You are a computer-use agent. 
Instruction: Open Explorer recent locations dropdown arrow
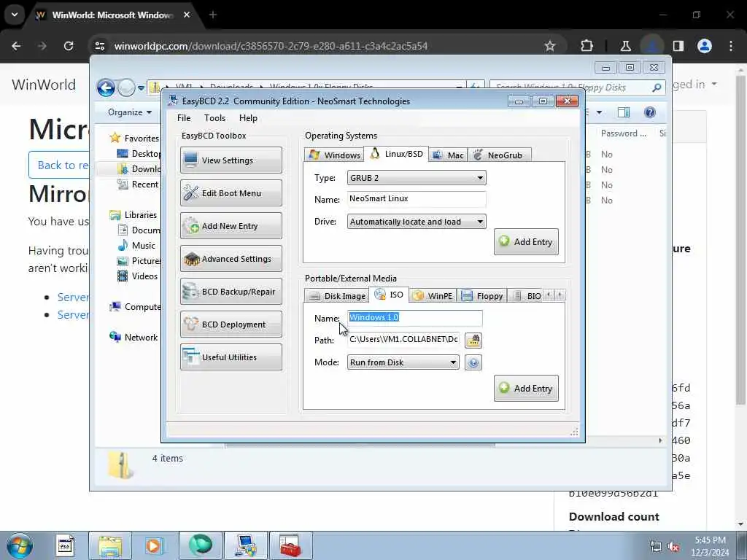pos(141,88)
